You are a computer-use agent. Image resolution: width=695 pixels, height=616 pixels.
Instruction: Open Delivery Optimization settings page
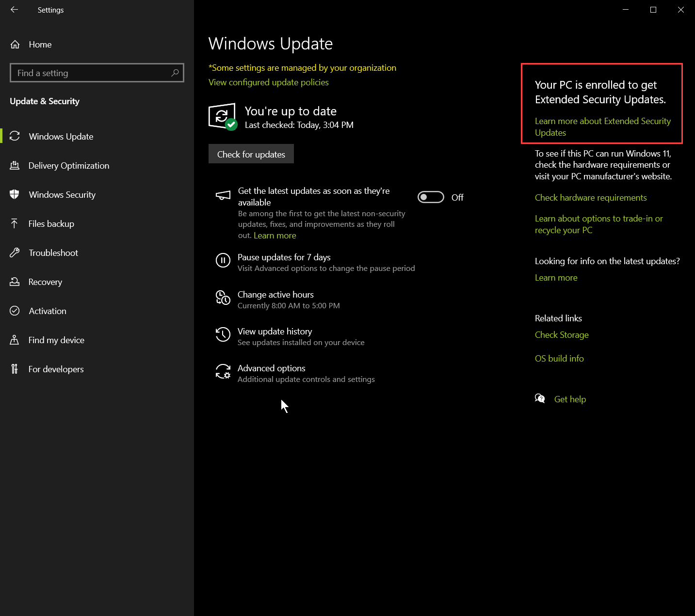(x=68, y=166)
